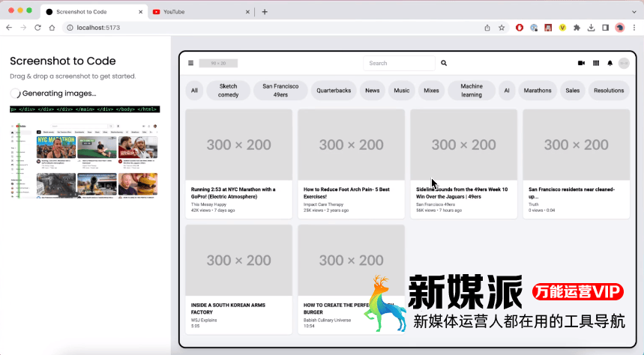This screenshot has width=644, height=355.
Task: Go back with the browser back arrow
Action: click(9, 28)
